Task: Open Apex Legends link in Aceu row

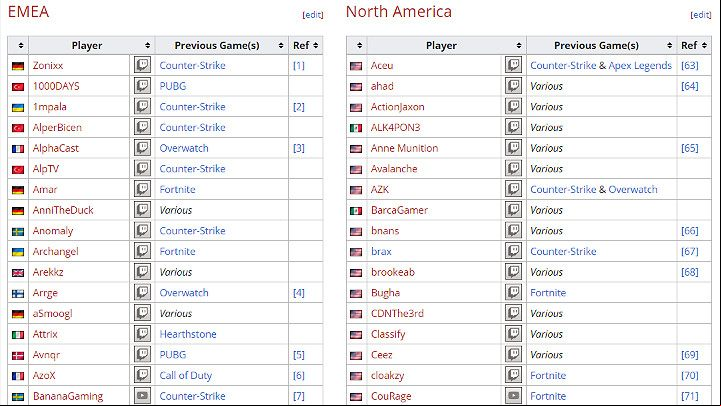Action: pyautogui.click(x=640, y=65)
